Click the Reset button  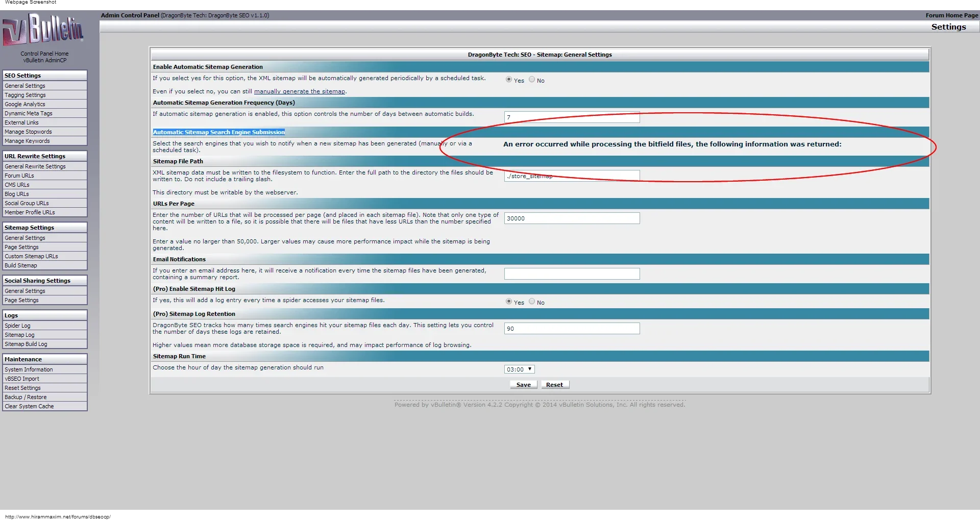[x=555, y=385]
